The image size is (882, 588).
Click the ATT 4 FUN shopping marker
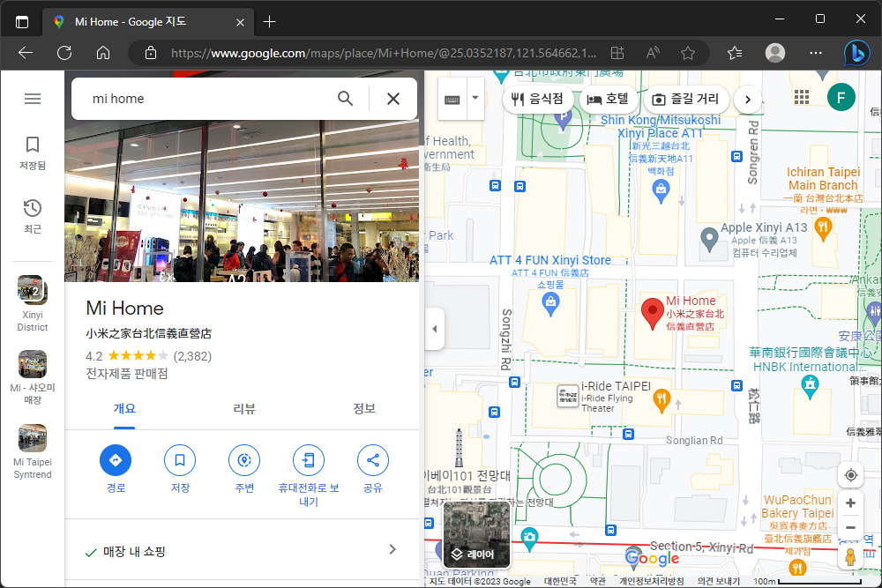pyautogui.click(x=550, y=305)
